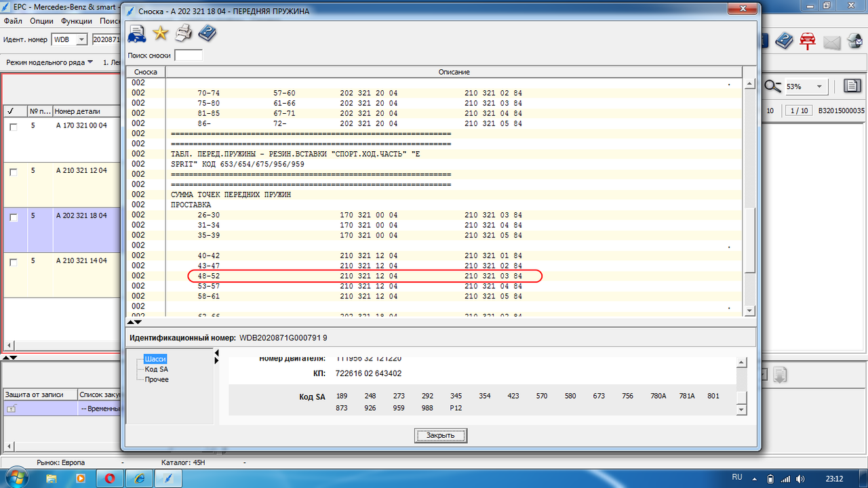Click the 1 / 10 page indicator field

coord(798,110)
